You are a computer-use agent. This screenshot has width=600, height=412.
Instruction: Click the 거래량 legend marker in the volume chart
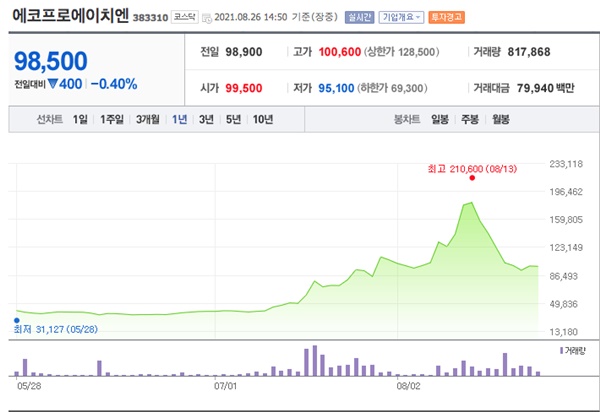click(561, 350)
